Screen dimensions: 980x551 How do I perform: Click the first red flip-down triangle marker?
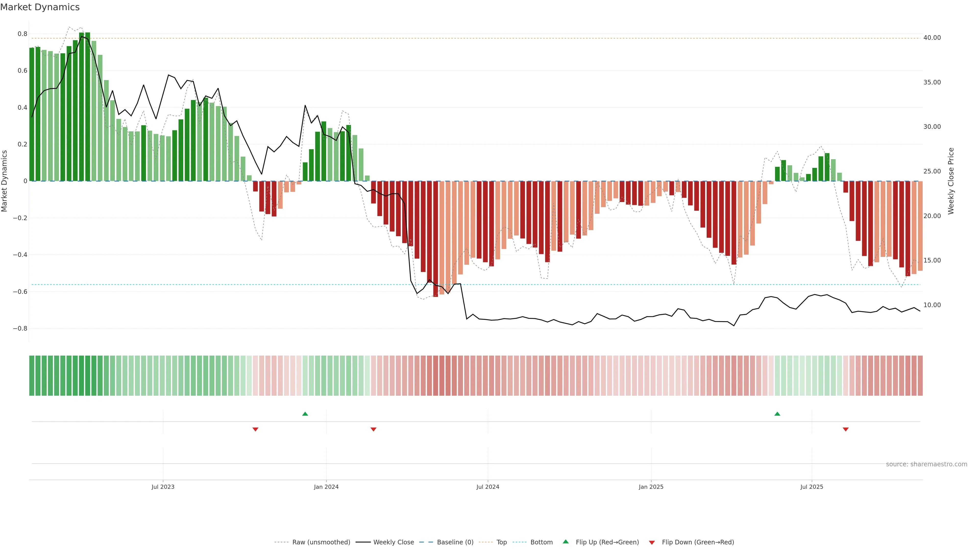[x=255, y=429]
